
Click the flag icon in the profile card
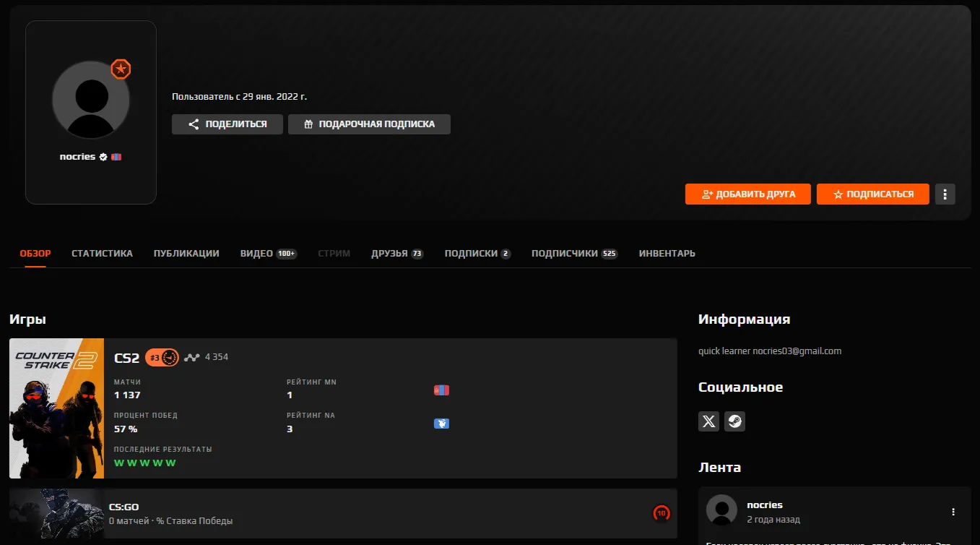pos(116,157)
